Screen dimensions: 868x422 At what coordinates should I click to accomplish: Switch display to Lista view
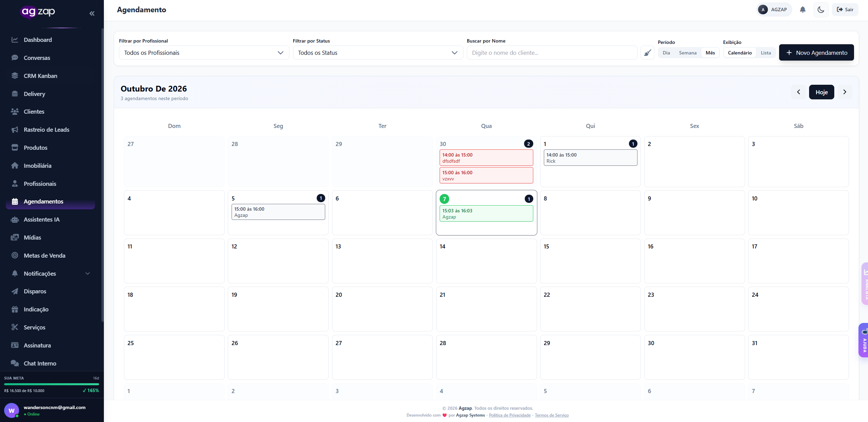point(766,53)
